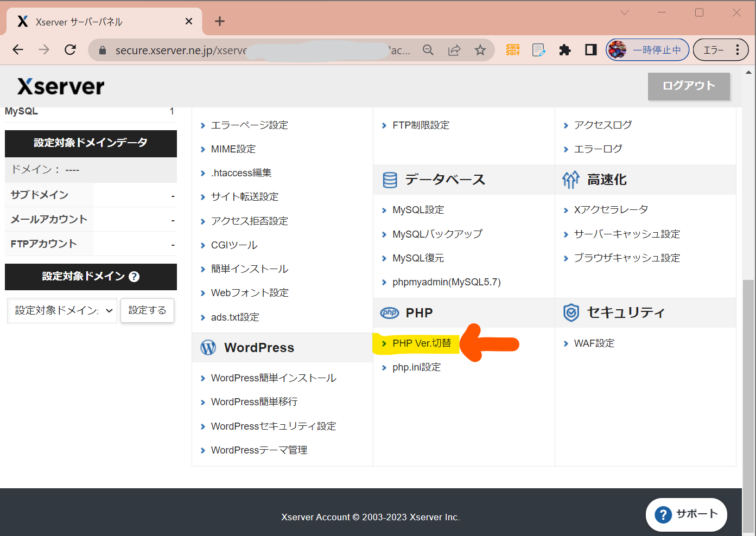
Task: Open WordPress簡単インストール
Action: coord(274,378)
